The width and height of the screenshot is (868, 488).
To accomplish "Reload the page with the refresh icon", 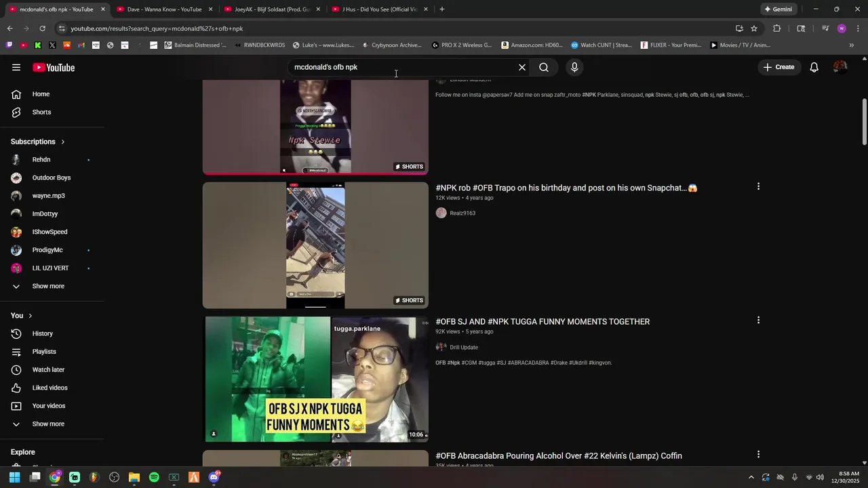I will pos(42,28).
